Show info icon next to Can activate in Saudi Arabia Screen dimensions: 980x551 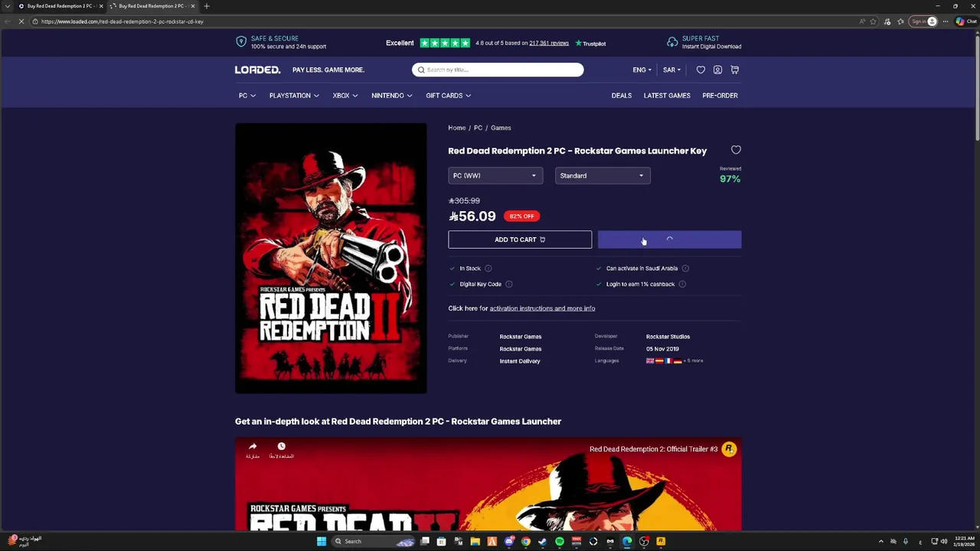[x=685, y=269]
